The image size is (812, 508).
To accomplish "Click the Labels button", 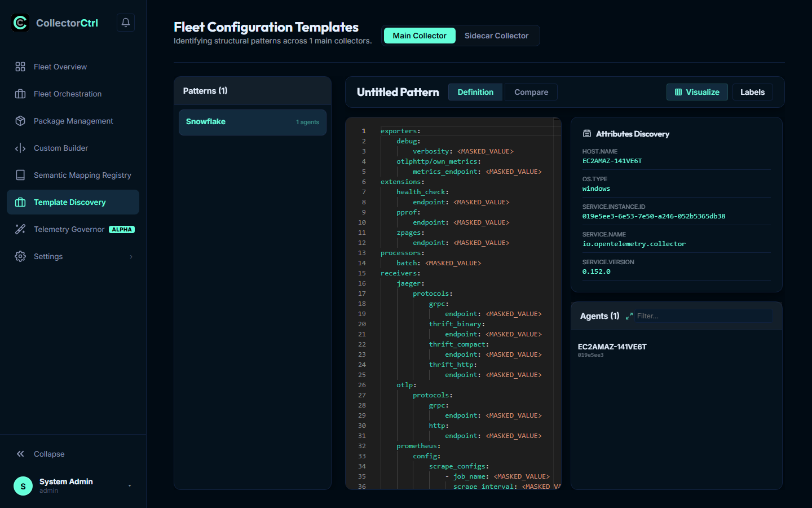I will tap(753, 92).
